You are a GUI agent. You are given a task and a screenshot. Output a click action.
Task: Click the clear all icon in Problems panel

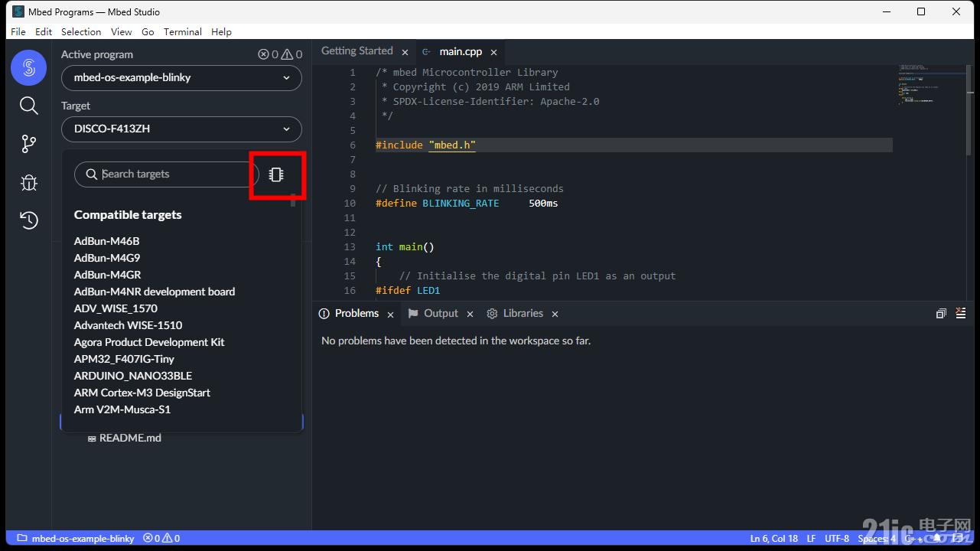[x=961, y=314]
